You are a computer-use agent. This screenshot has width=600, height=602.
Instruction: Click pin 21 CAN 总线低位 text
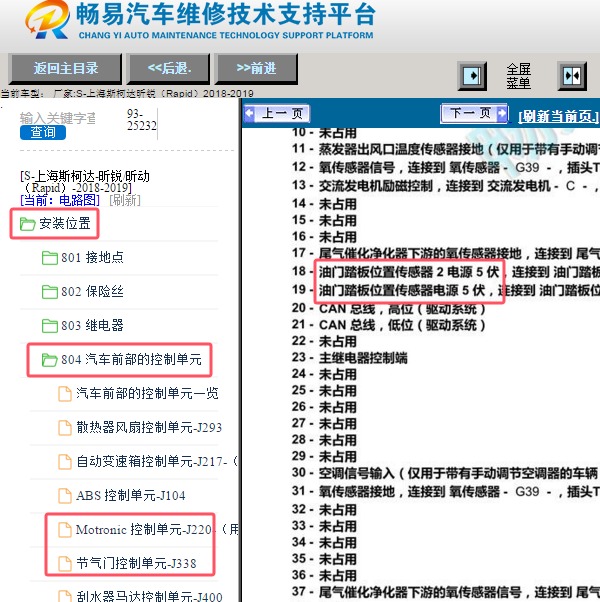[x=402, y=325]
